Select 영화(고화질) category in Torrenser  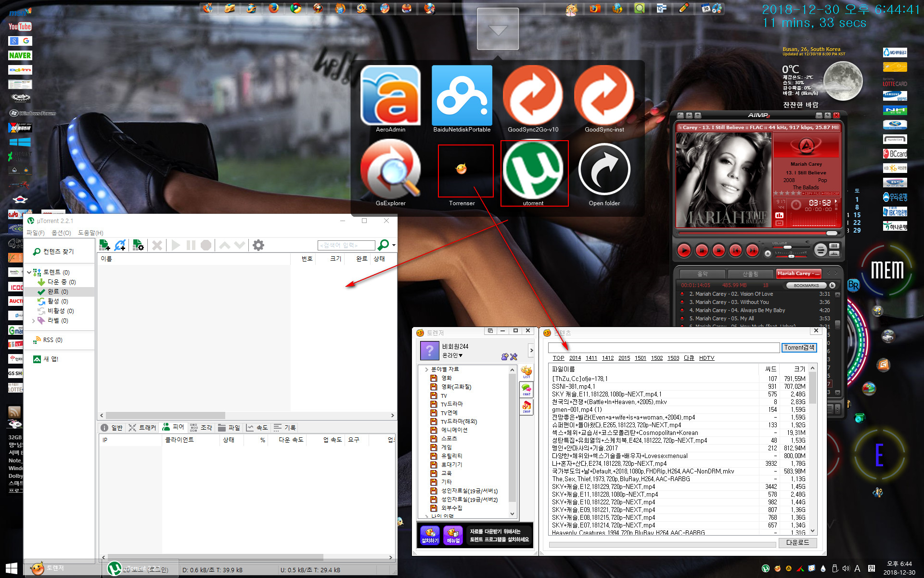click(456, 387)
